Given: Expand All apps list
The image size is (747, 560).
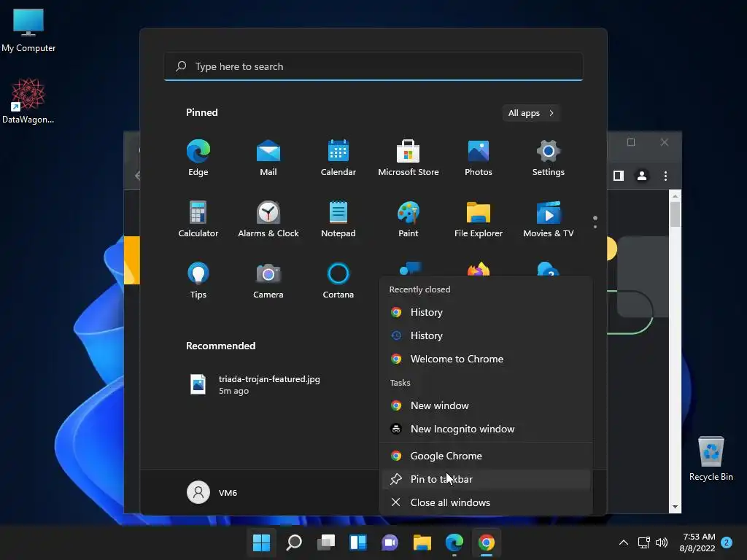Looking at the screenshot, I should tap(531, 113).
